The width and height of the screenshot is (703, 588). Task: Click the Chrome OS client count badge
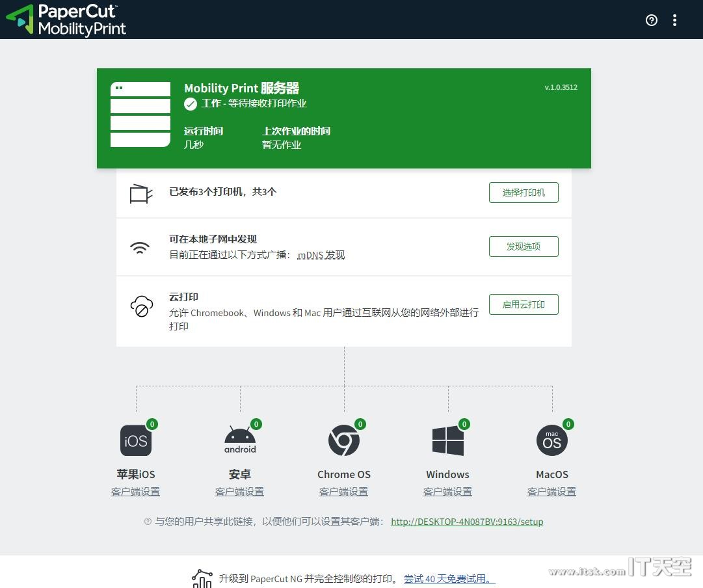coord(360,424)
